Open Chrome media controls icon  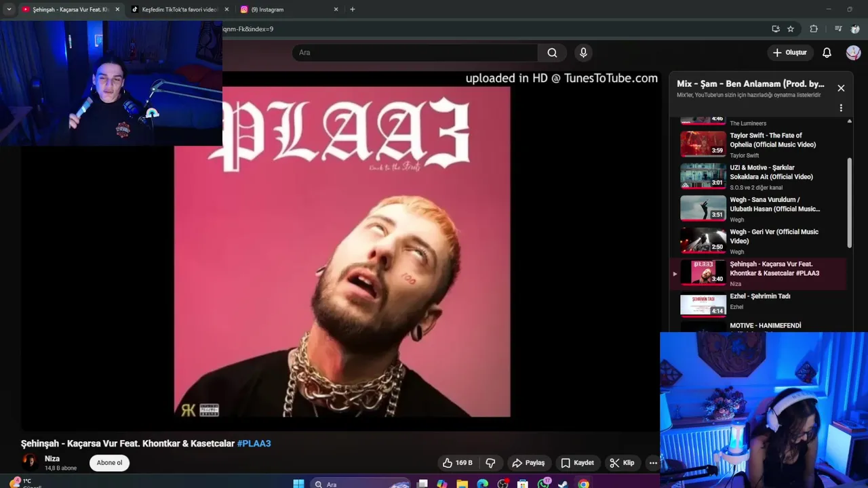click(x=838, y=29)
